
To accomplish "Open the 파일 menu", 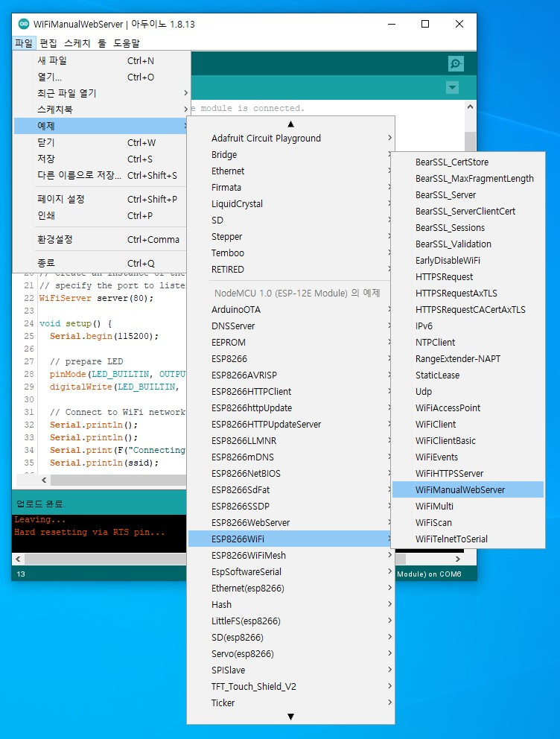I will [x=24, y=43].
